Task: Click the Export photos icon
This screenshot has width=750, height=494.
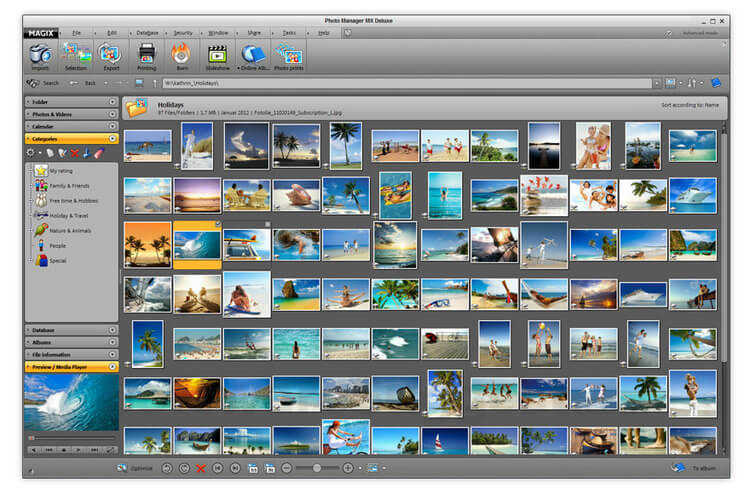Action: 110,55
